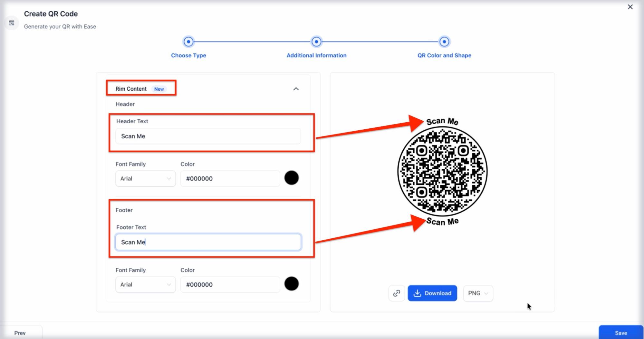The height and width of the screenshot is (339, 644).
Task: Click the Create QR Code heading
Action: pos(51,14)
